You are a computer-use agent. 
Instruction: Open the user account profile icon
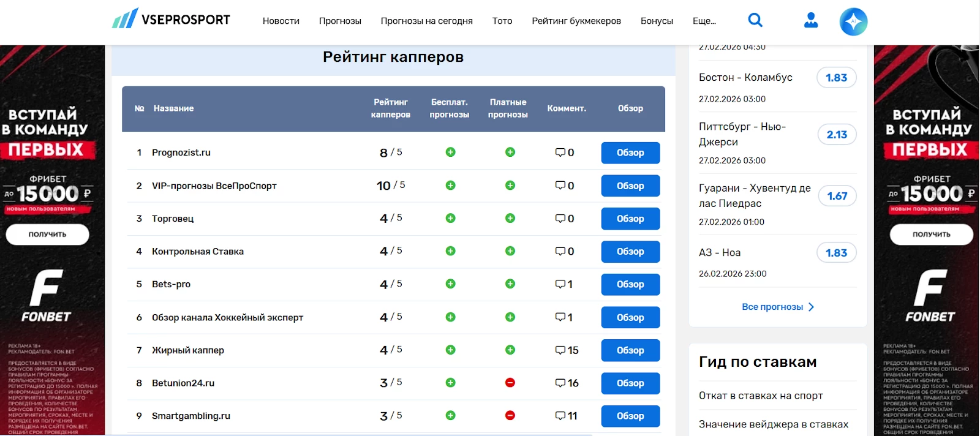[x=811, y=20]
